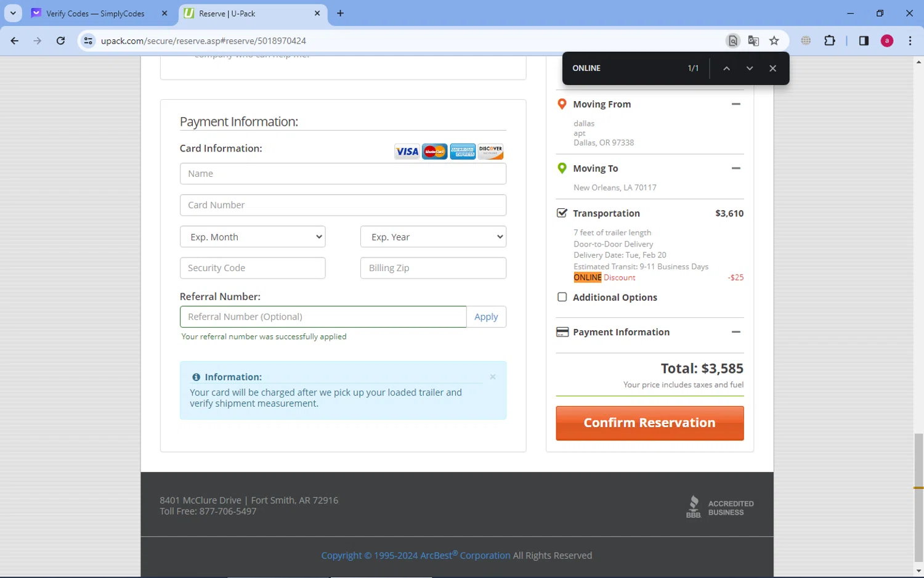The image size is (924, 578).
Task: Click the Referral Number input field
Action: 323,317
